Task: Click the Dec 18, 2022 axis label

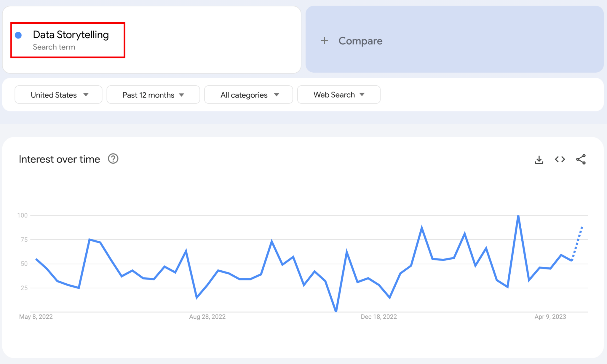Action: (x=378, y=317)
